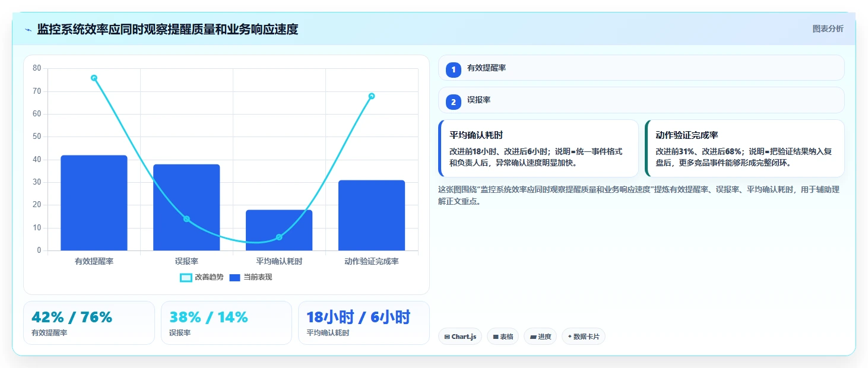Viewport: 868px width, 368px height.
Task: Click the trend line point at 14
Action: [x=186, y=219]
